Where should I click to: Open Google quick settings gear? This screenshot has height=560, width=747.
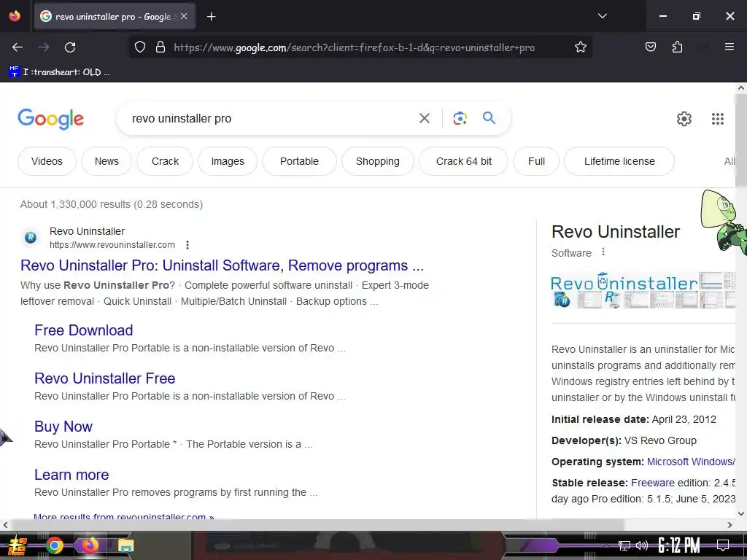coord(684,119)
